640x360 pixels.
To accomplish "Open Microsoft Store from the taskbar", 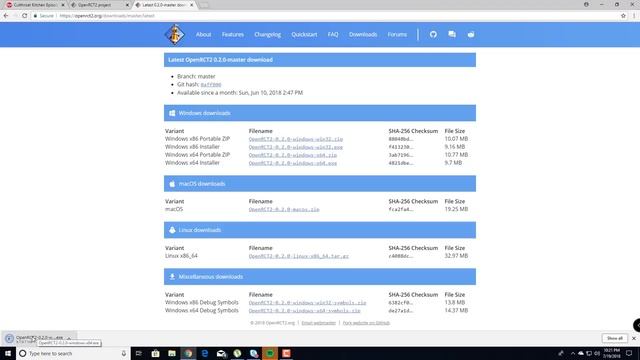I will click(x=155, y=353).
